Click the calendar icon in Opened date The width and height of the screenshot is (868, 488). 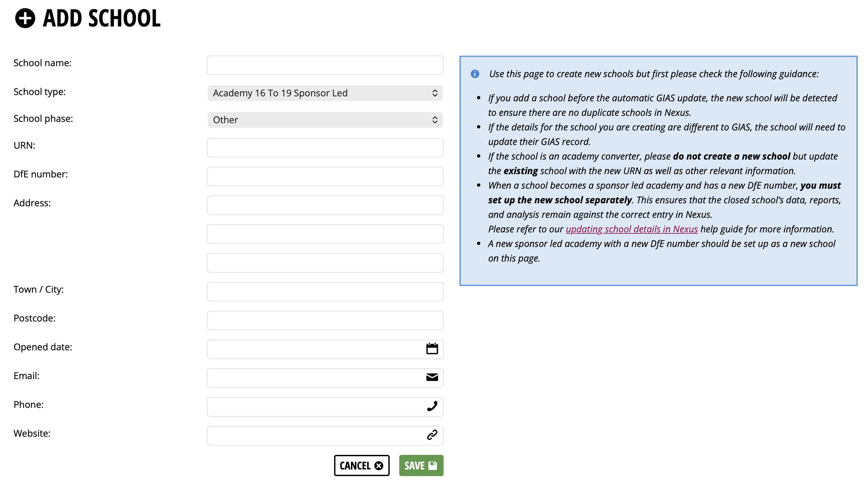(432, 349)
